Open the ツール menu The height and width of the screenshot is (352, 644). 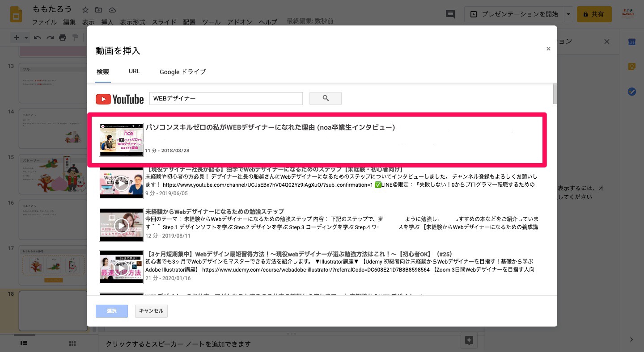pos(211,22)
